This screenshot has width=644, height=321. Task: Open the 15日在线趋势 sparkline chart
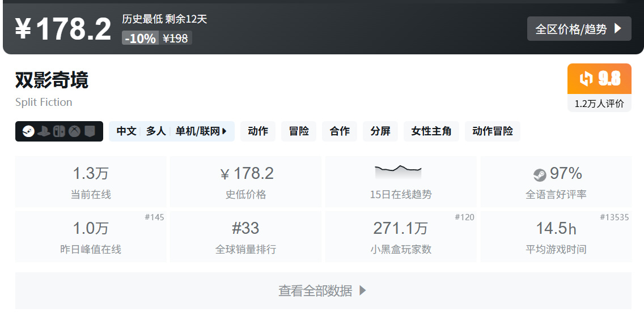click(x=398, y=172)
